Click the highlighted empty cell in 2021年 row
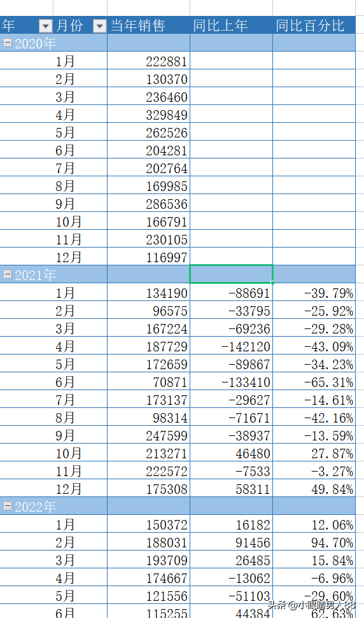The image size is (364, 618). (231, 274)
